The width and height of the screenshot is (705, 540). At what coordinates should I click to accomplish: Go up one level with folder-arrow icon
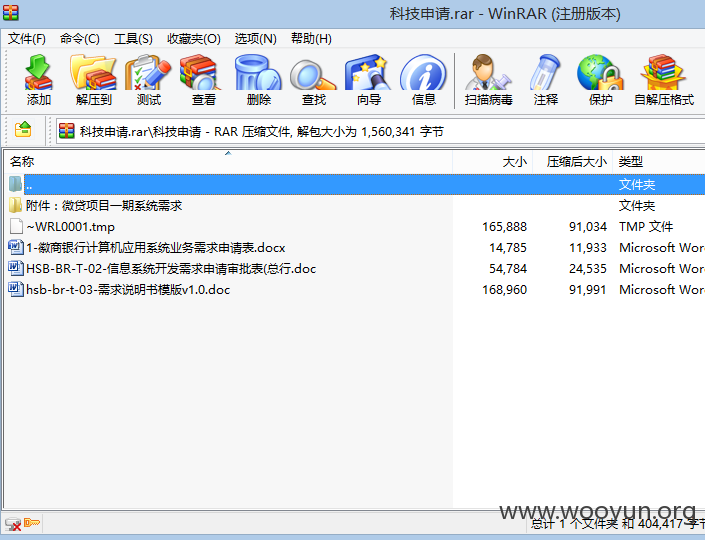(x=23, y=129)
